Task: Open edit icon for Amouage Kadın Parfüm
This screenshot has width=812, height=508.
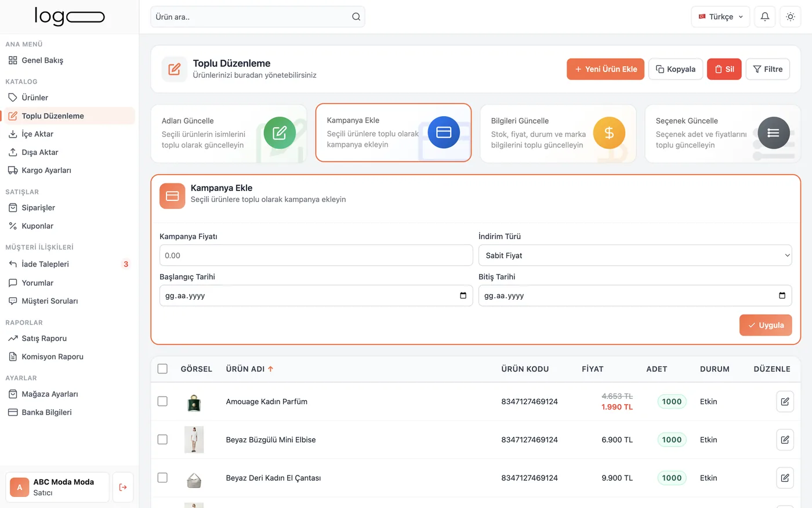Action: (785, 401)
